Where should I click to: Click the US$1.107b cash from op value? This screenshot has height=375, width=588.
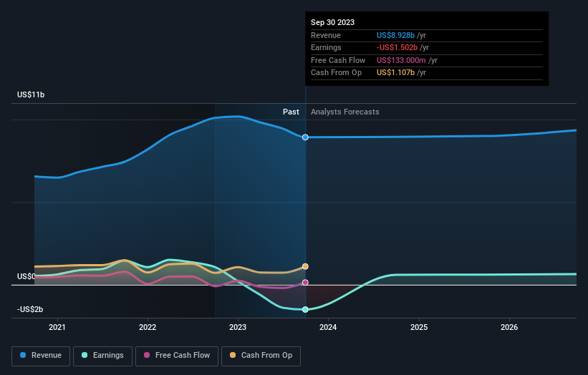pyautogui.click(x=395, y=73)
